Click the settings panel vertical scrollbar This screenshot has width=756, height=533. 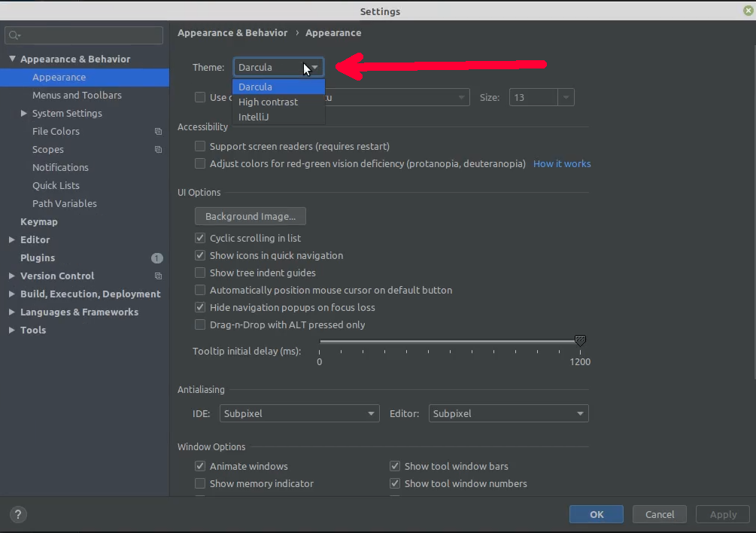click(754, 212)
